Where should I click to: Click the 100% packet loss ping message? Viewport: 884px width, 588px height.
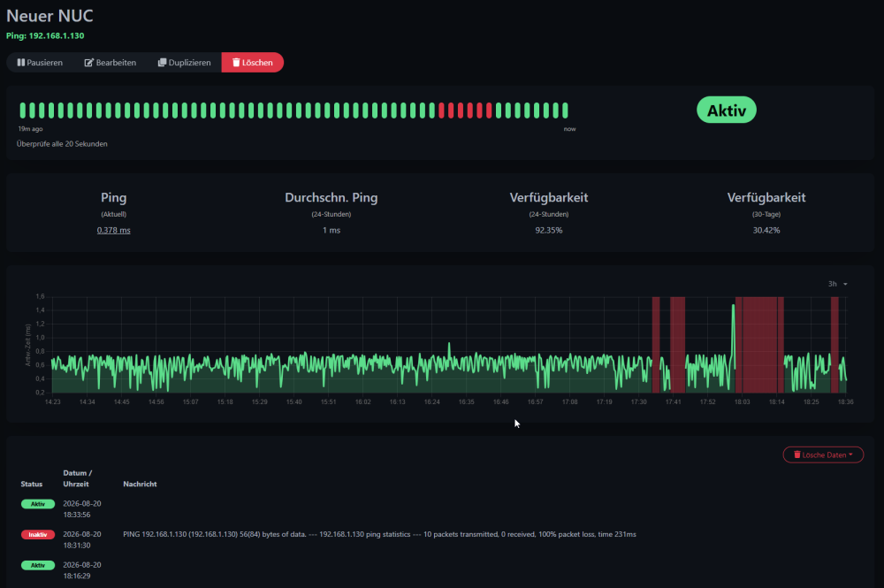379,534
